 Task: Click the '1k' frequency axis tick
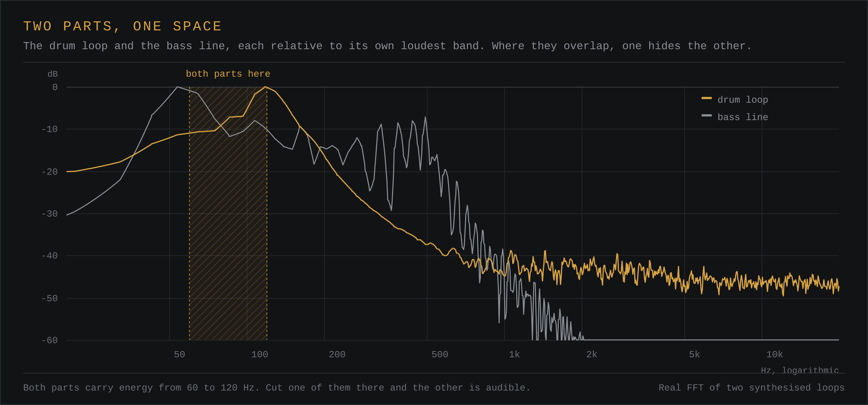tap(514, 354)
